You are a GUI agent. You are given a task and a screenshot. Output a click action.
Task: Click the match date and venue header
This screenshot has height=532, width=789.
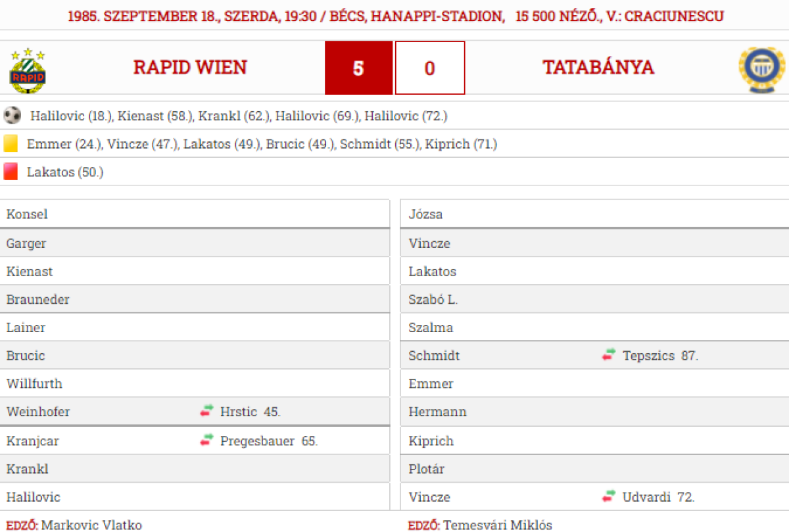[x=395, y=16]
